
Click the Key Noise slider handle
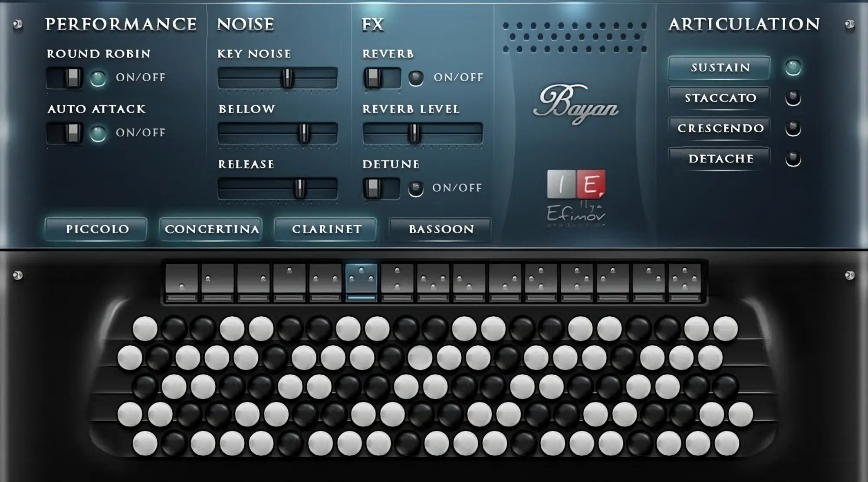pyautogui.click(x=287, y=78)
